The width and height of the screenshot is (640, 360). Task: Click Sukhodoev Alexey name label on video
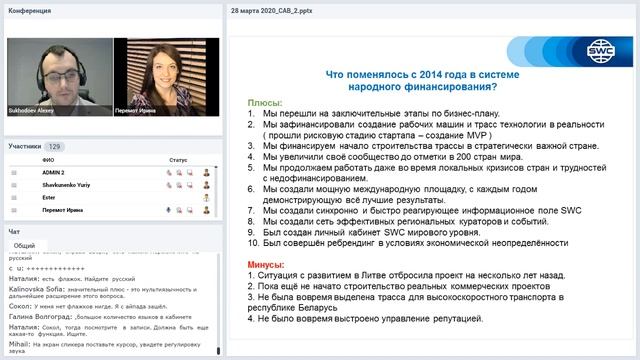[x=31, y=111]
